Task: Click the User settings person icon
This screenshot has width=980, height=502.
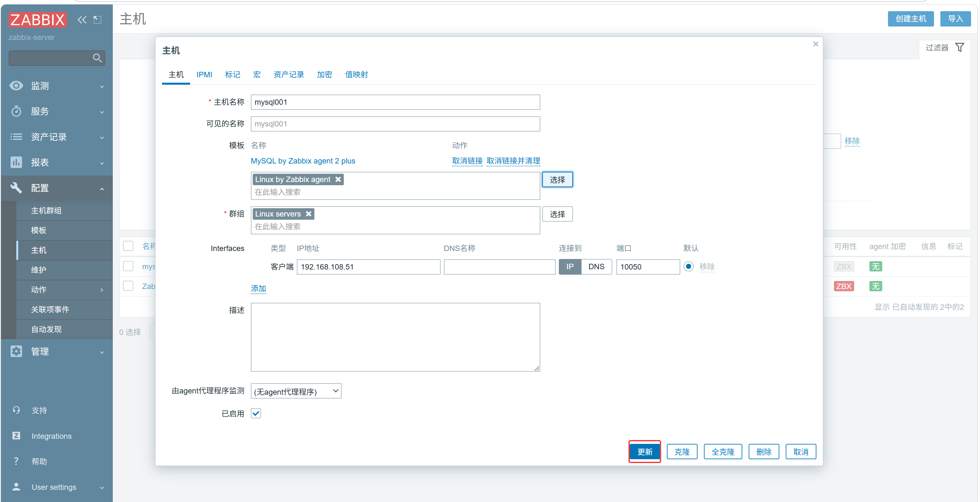Action: coord(16,486)
